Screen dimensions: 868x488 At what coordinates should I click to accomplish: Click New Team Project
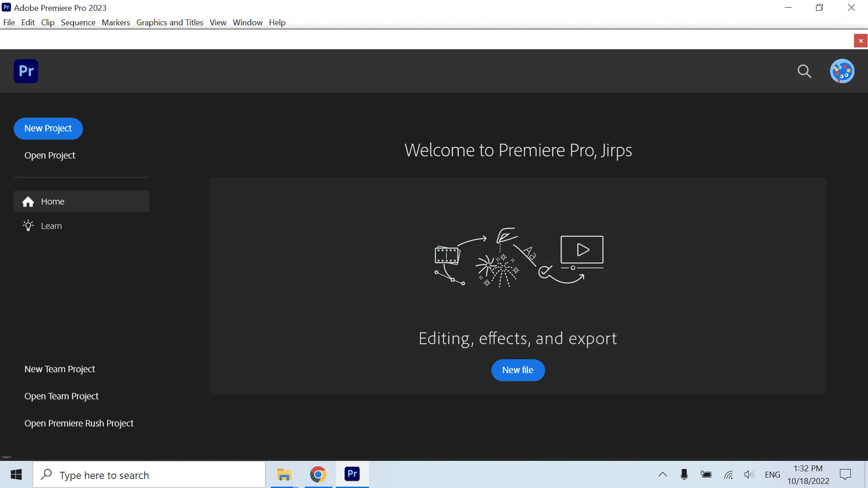[x=60, y=369]
